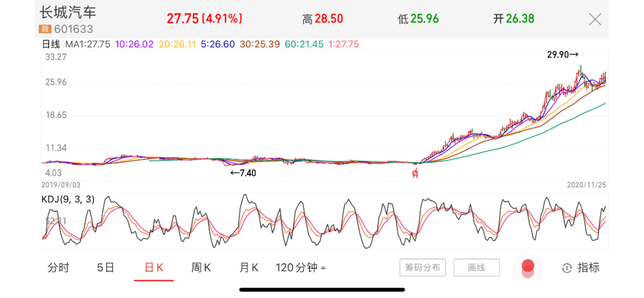This screenshot has width=644, height=298.
Task: Tap the brown 30:25.39 MA value
Action: [x=258, y=44]
